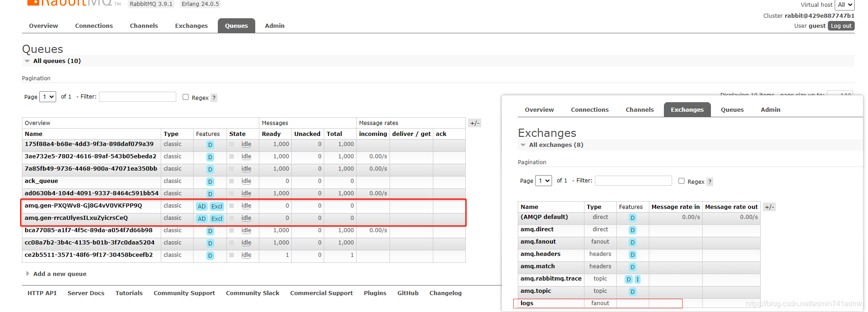Click AD badge of amq.gen-PXQWv8 queue
Screen dimensions: 868x312
coord(202,206)
